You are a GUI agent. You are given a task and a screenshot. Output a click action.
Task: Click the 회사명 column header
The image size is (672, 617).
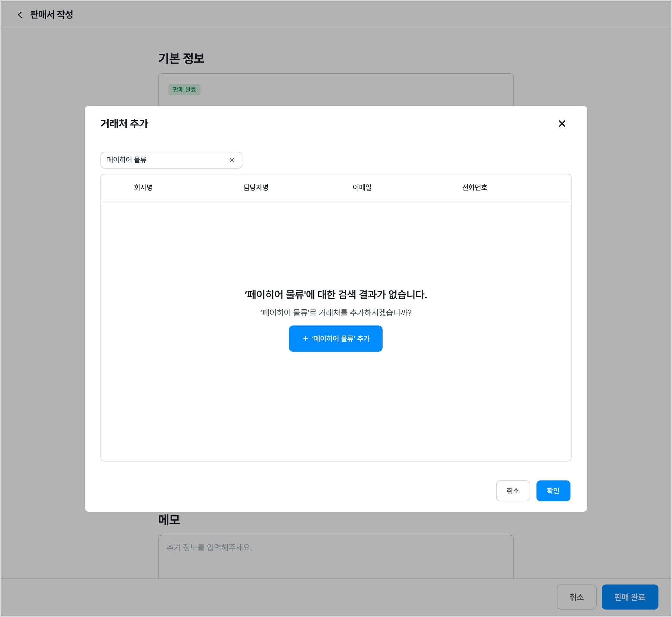tap(143, 187)
